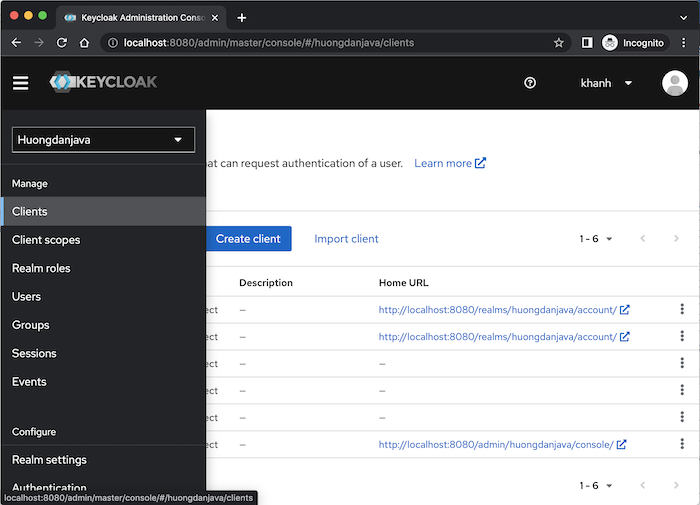Reload the current page
Viewport: 700px width, 505px height.
[62, 43]
